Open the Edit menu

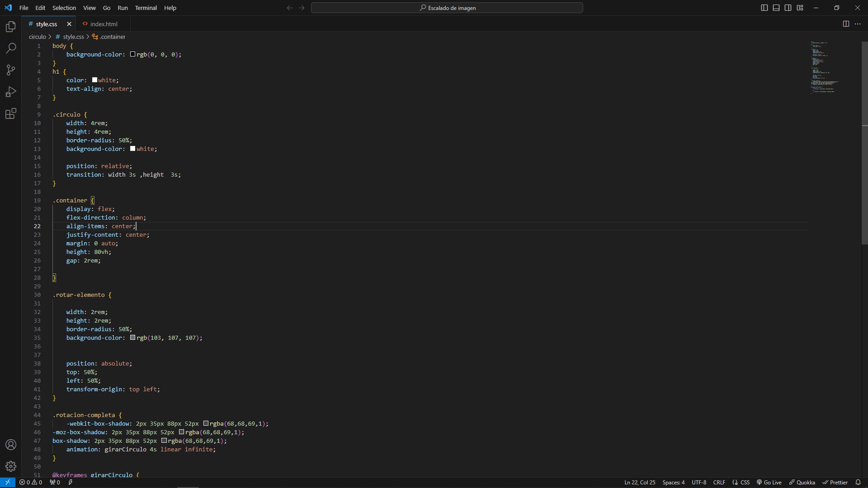coord(40,8)
